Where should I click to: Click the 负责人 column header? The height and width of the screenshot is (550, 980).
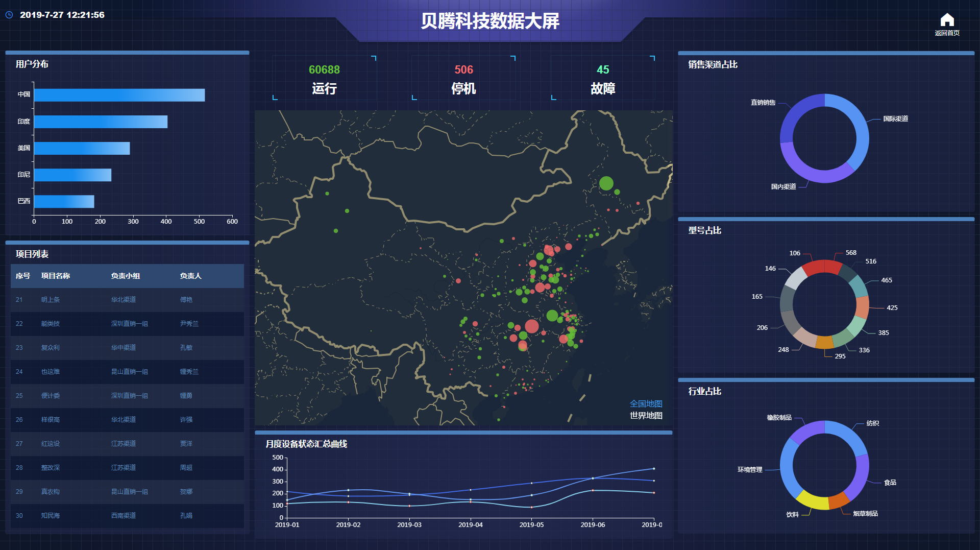tap(190, 276)
